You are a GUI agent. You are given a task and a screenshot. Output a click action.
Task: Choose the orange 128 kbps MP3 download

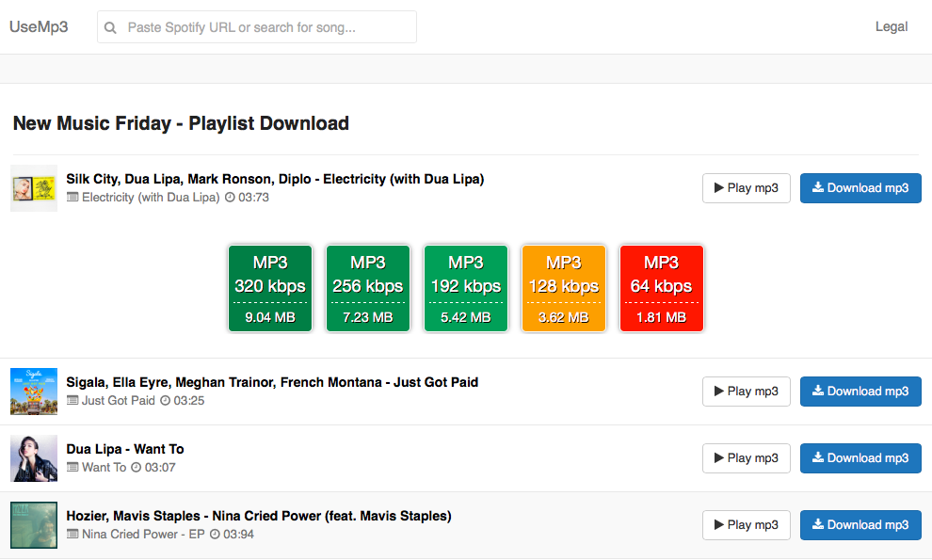[x=564, y=288]
